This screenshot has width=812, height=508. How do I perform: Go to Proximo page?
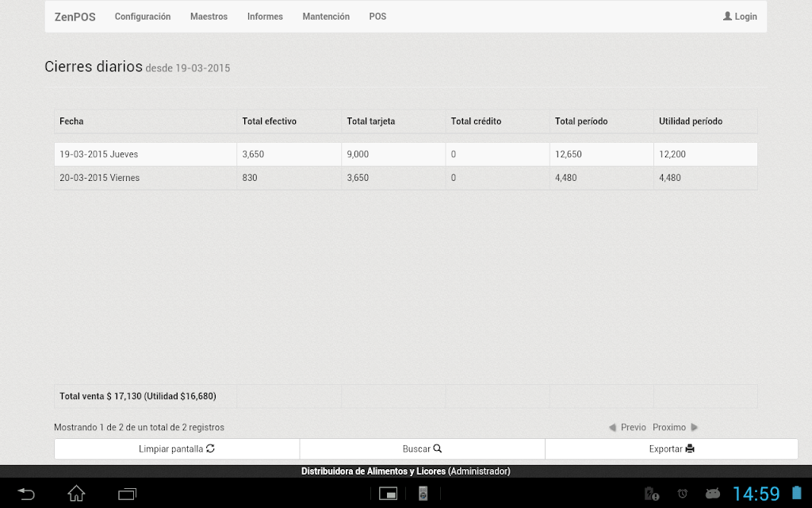[x=669, y=428]
